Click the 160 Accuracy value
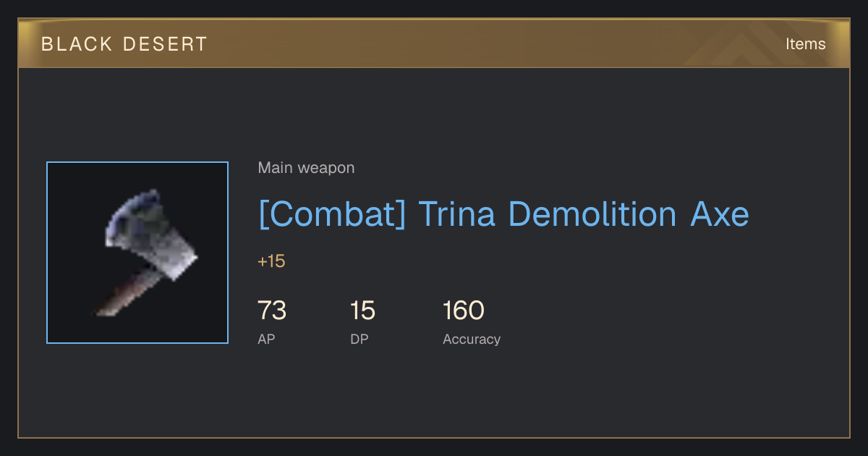 [x=463, y=311]
